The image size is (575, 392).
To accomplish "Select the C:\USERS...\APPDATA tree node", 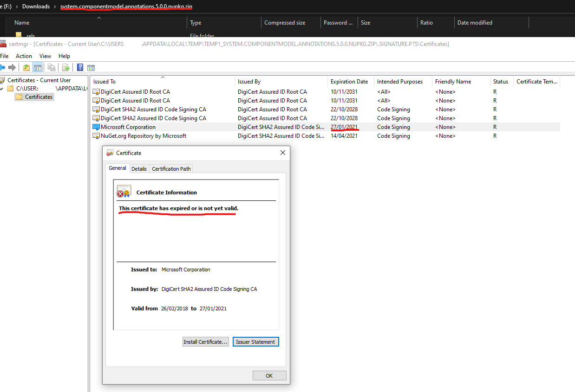I will pos(51,89).
